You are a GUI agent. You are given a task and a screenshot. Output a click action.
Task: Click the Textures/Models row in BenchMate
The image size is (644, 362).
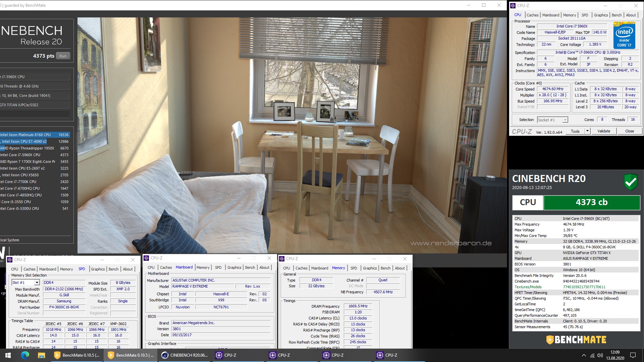click(576, 287)
